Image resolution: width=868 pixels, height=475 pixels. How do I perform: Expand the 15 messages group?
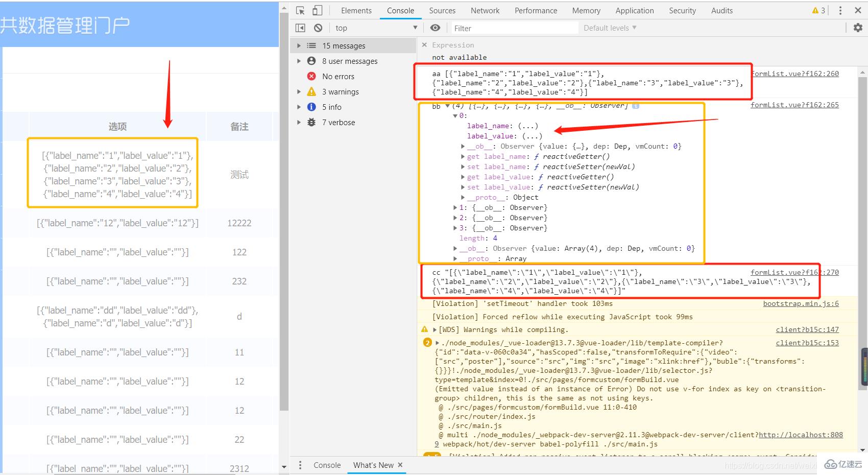coord(299,45)
